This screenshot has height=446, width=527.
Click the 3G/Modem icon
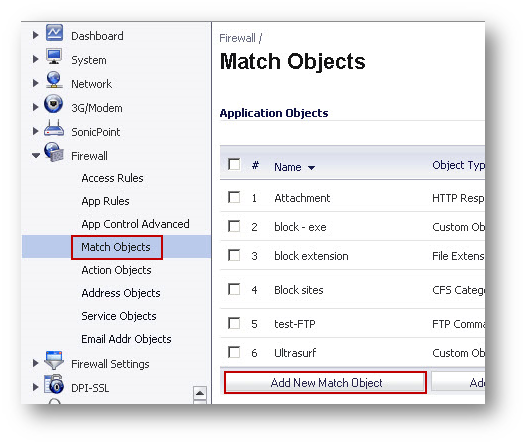pyautogui.click(x=53, y=104)
